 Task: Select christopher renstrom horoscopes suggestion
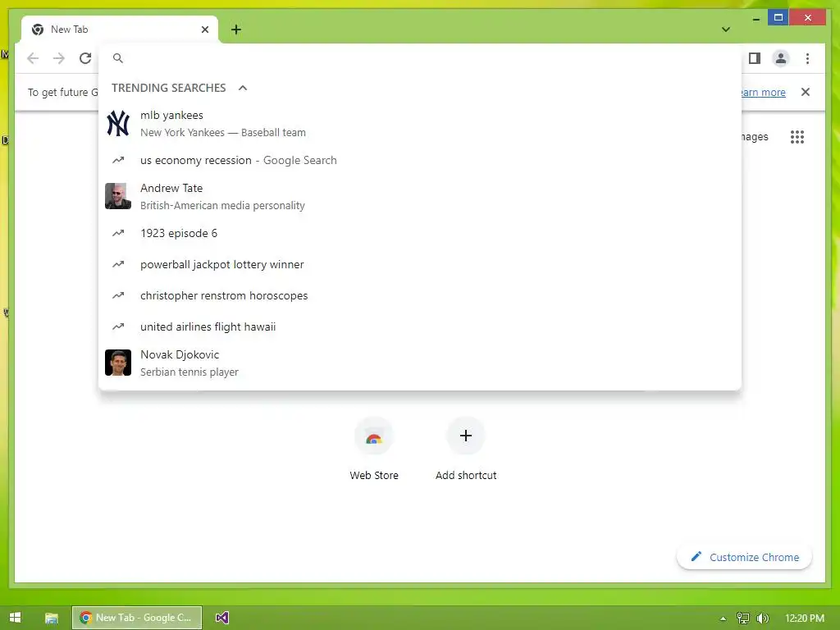(x=420, y=295)
